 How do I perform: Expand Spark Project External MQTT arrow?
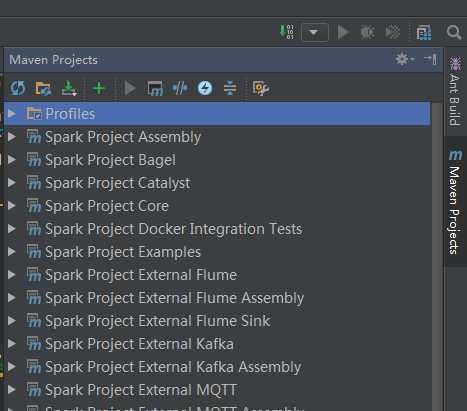coord(12,390)
